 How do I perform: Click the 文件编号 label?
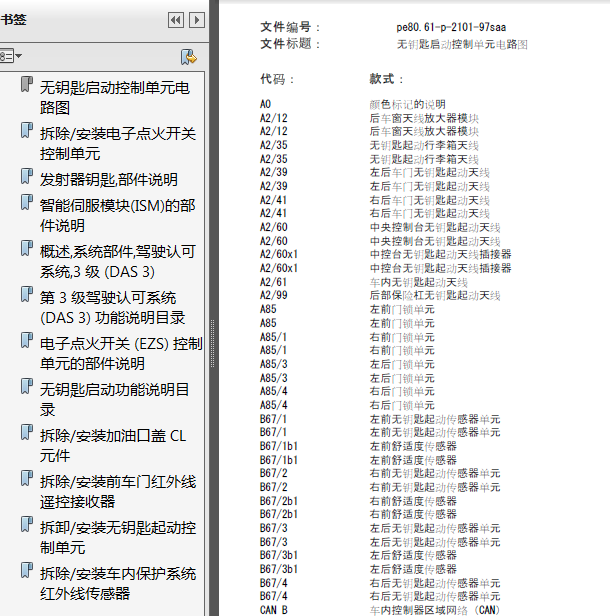click(x=290, y=27)
